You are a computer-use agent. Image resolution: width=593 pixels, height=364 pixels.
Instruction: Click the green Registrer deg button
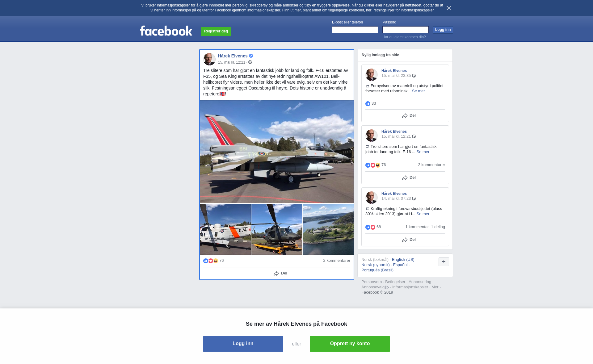(216, 31)
